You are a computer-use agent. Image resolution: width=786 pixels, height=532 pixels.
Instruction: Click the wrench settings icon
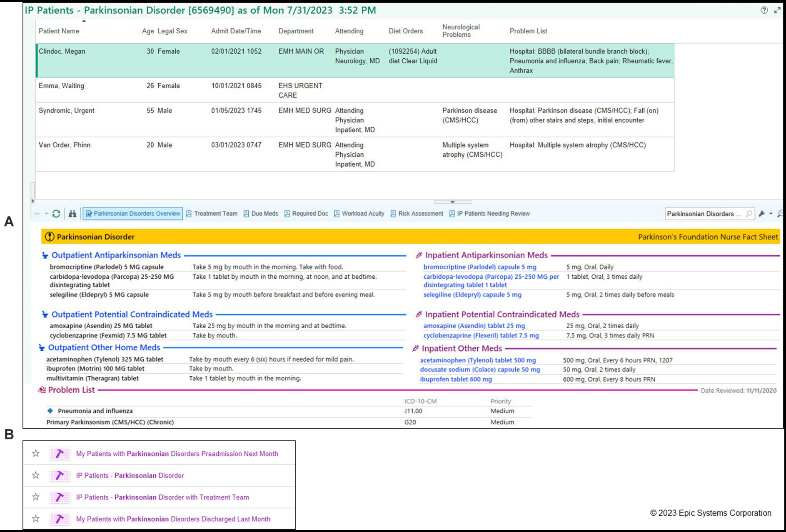(762, 214)
